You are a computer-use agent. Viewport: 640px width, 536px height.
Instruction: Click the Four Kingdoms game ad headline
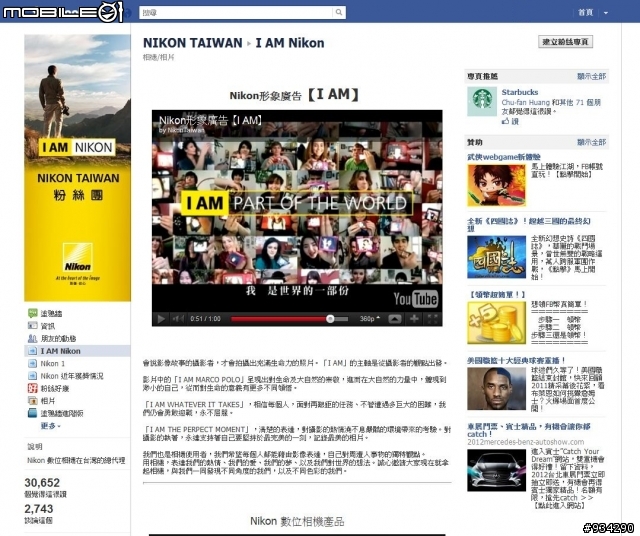click(x=529, y=225)
